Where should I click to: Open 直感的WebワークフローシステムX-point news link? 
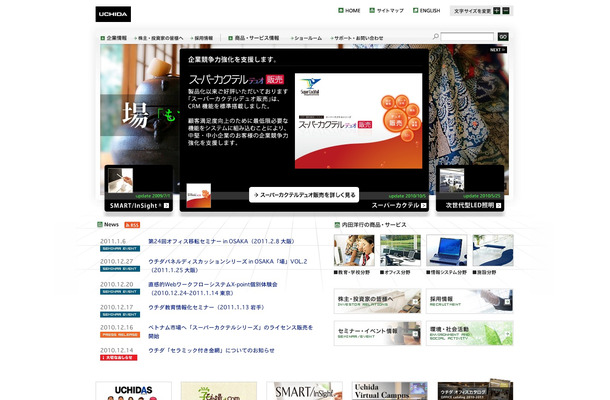coord(213,288)
